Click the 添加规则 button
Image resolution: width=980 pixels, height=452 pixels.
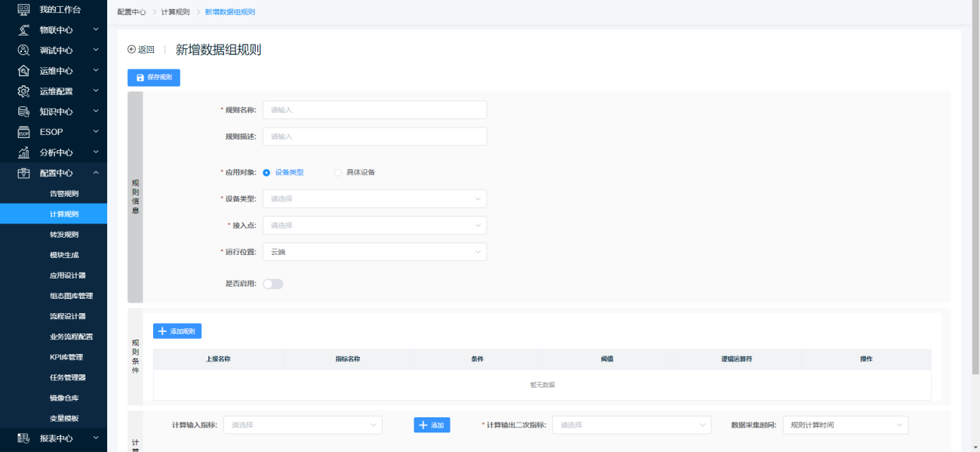click(x=177, y=331)
